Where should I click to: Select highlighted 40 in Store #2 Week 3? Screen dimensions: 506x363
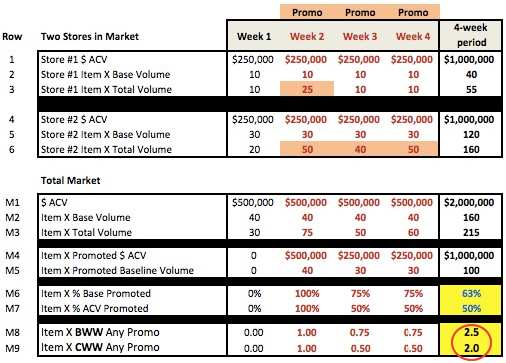[360, 149]
